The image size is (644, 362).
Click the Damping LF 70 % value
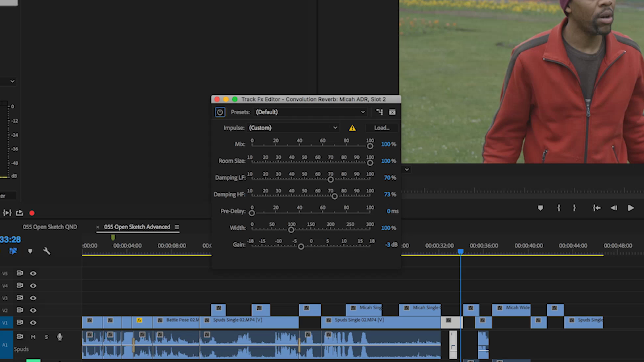tap(390, 178)
